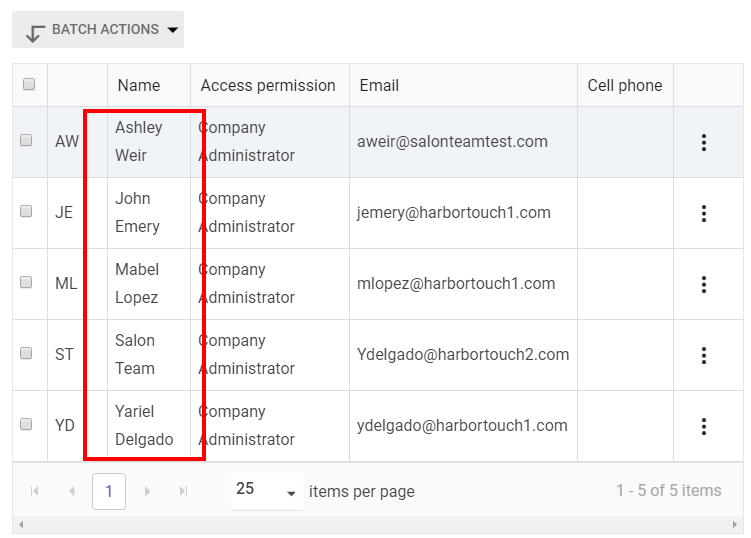Viewport: 751px width, 538px height.
Task: Open the actions menu for Yariel Delgado
Action: click(703, 426)
